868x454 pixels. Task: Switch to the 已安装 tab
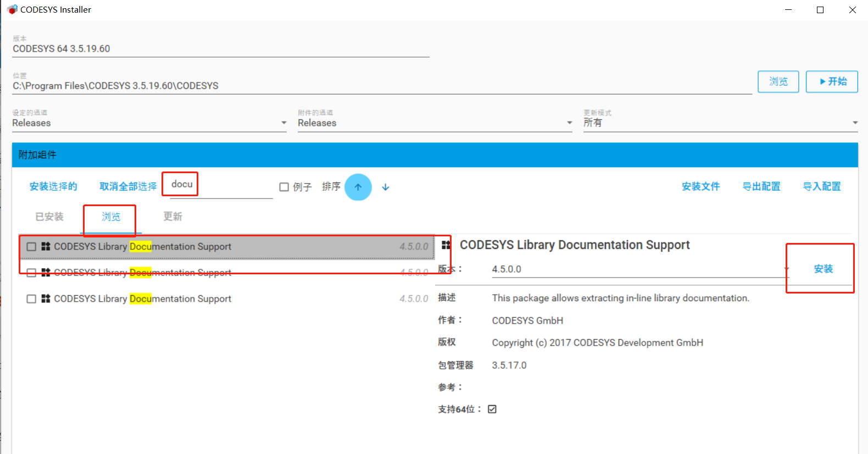tap(49, 217)
